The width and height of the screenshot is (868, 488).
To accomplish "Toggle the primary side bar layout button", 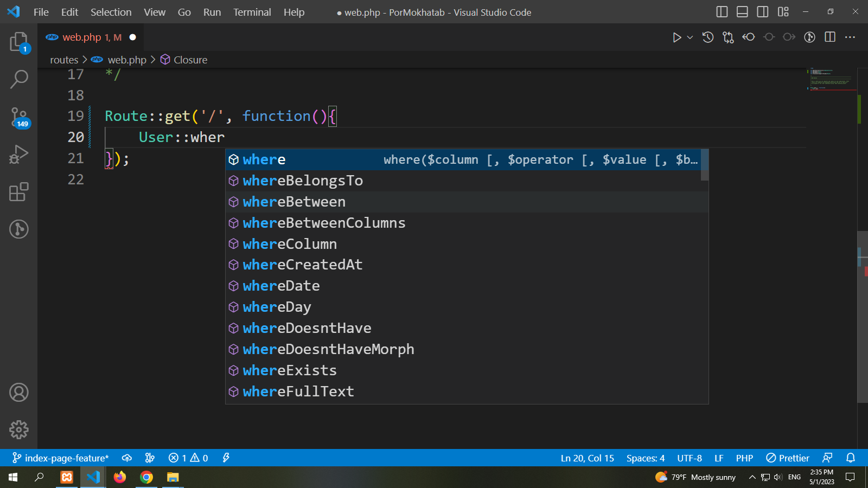I will 722,12.
